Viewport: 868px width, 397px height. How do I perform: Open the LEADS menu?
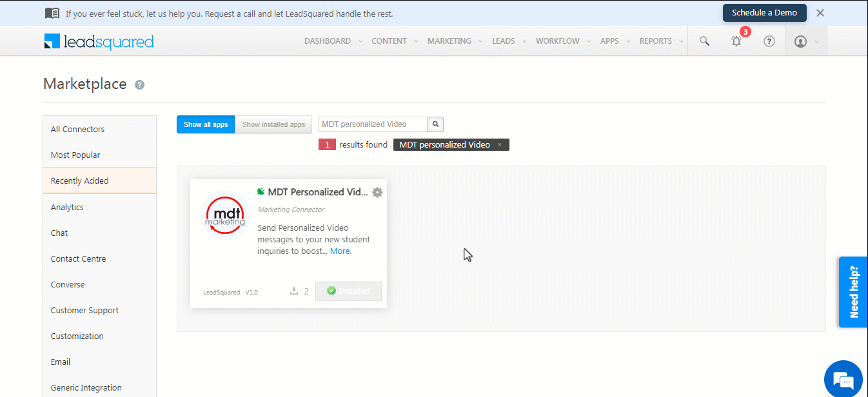click(504, 41)
